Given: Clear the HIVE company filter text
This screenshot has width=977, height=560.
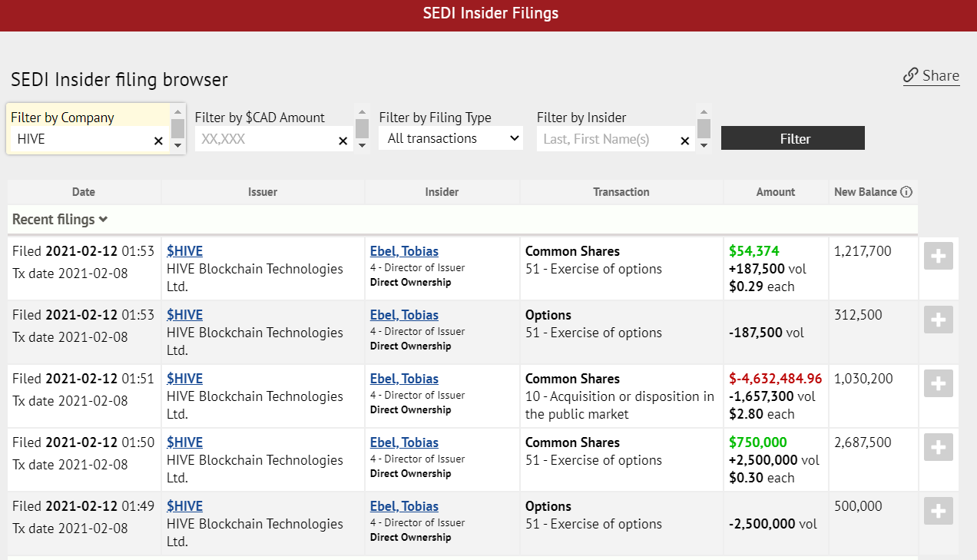Looking at the screenshot, I should [158, 141].
